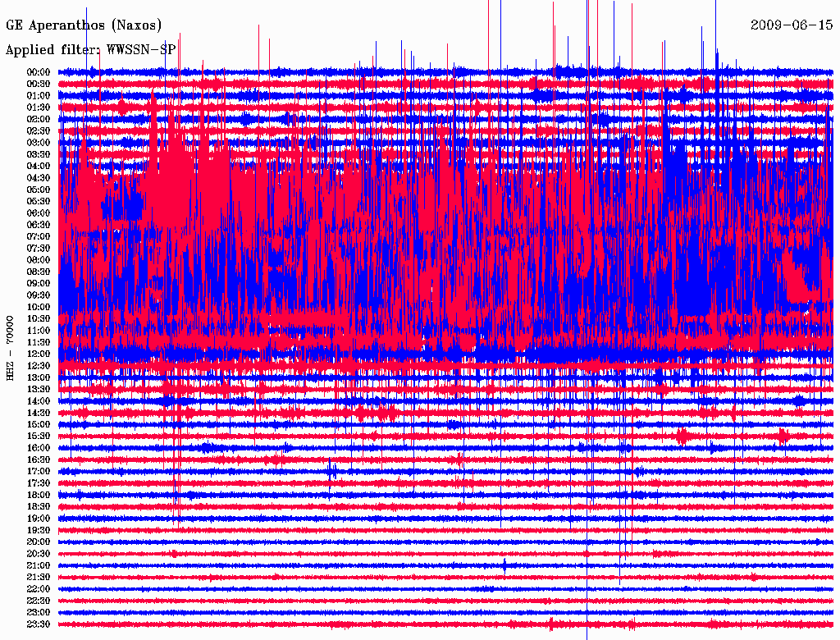This screenshot has height=640, width=840.
Task: Select the 17:30 time label
Action: coord(39,483)
